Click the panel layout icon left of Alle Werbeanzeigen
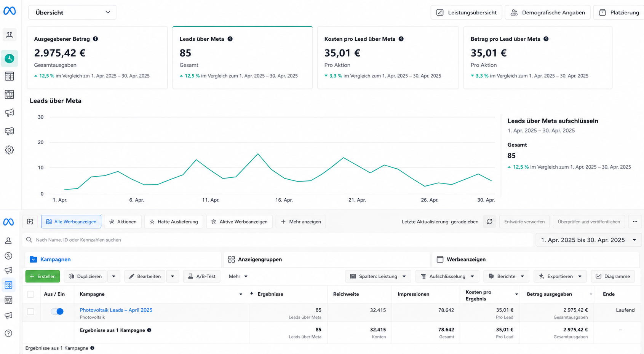Screen dimensions: 644x354 point(30,222)
